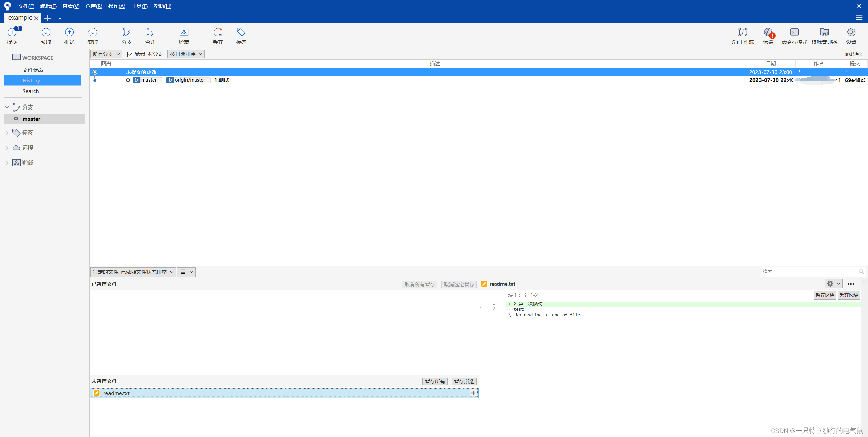The image size is (868, 437).
Task: Open the list view mode dropdown
Action: tap(186, 272)
